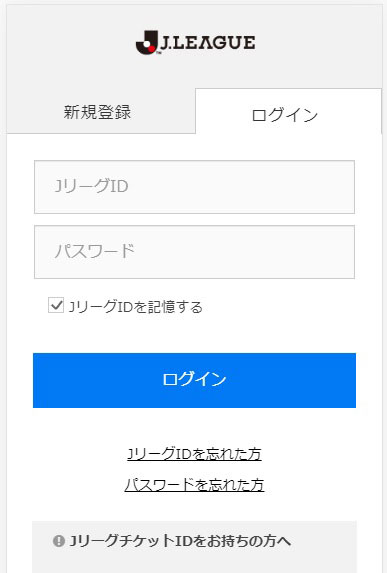Focus the JリーグID input field
The width and height of the screenshot is (387, 573).
(194, 187)
